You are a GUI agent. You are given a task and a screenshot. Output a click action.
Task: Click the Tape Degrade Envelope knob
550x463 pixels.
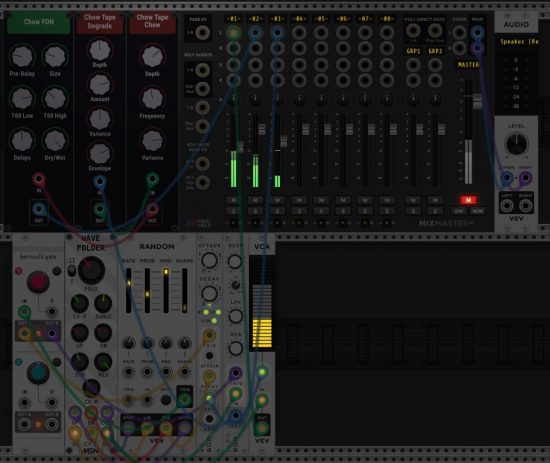100,153
